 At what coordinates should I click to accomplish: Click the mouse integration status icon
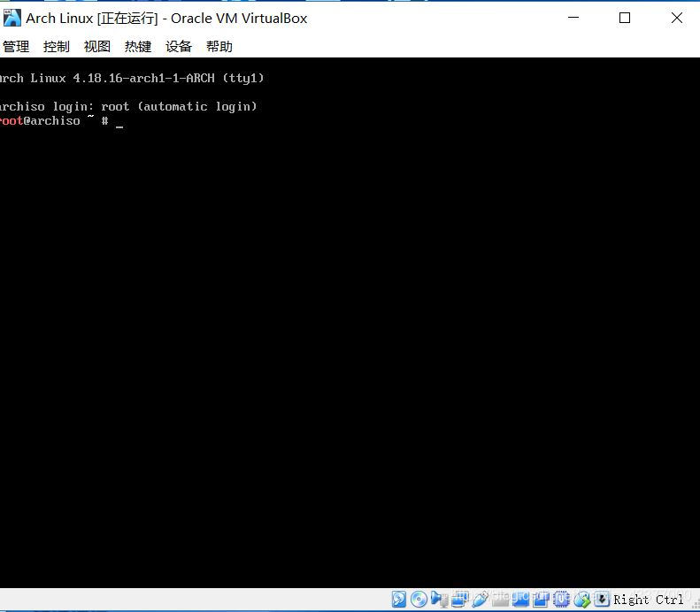point(581,599)
